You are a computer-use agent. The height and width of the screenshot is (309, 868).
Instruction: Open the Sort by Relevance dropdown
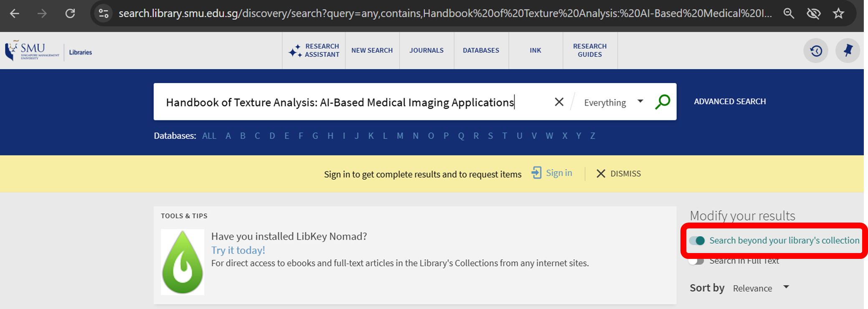[x=761, y=288]
